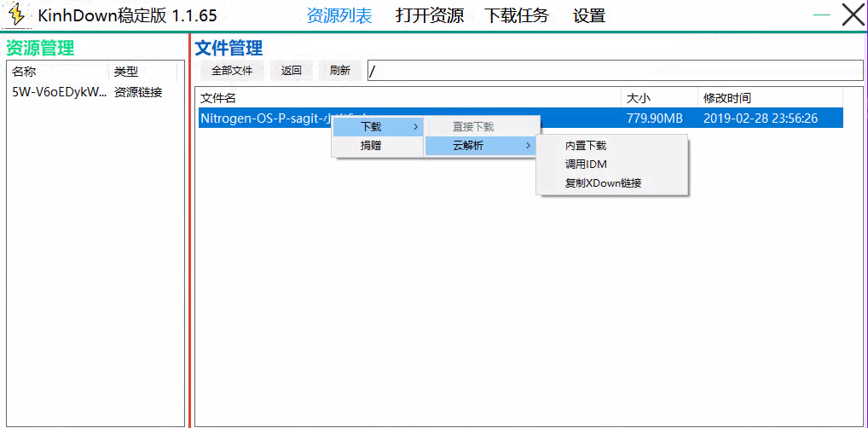Open the 设置 tab
The height and width of the screenshot is (428, 868).
(x=589, y=15)
